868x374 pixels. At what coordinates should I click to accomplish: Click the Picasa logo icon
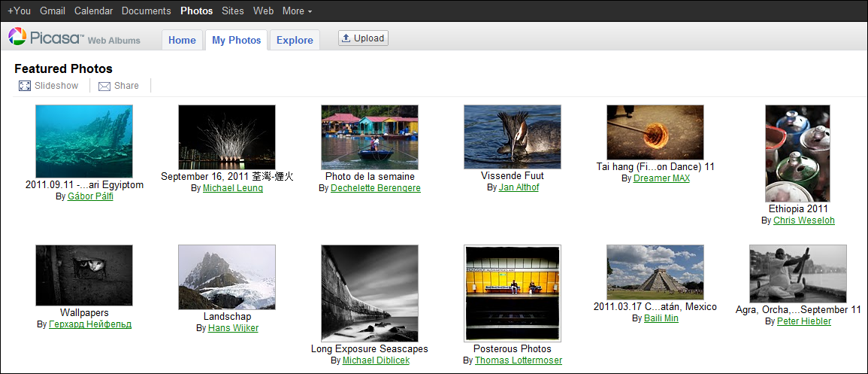point(17,37)
